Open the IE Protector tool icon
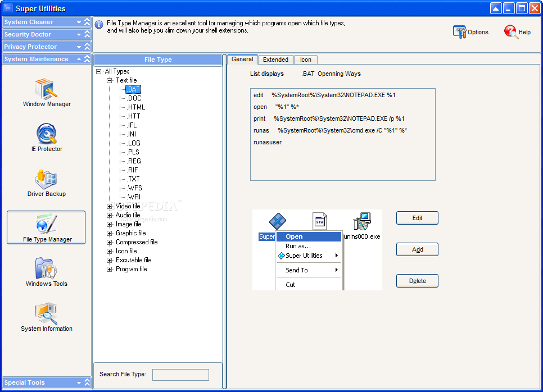 (47, 134)
